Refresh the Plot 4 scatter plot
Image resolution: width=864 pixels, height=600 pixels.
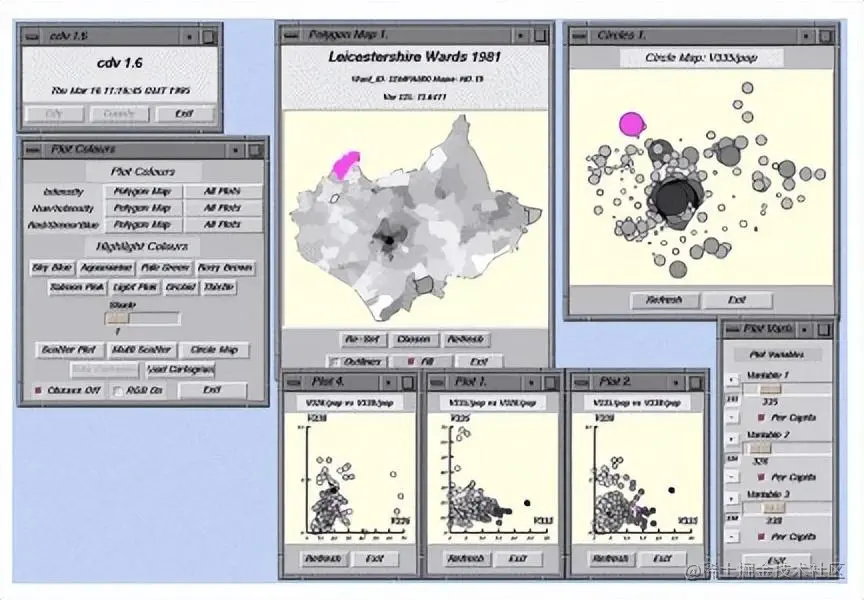(323, 559)
